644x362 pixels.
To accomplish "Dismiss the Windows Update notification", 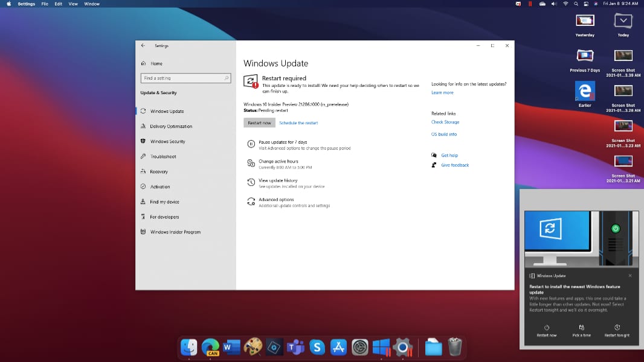I will [x=630, y=276].
